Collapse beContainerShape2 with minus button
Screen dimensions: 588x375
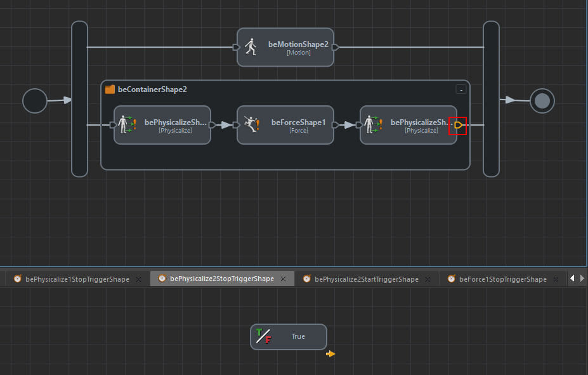click(x=461, y=89)
